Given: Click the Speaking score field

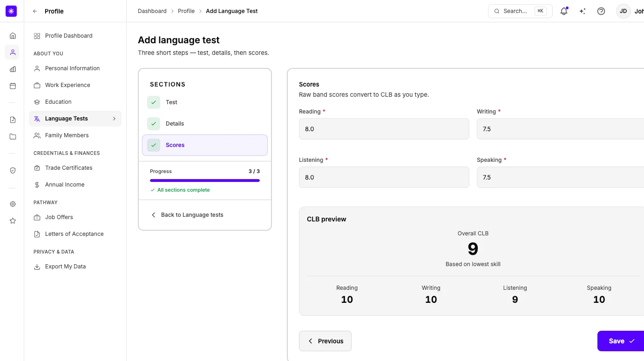Looking at the screenshot, I should tap(560, 177).
